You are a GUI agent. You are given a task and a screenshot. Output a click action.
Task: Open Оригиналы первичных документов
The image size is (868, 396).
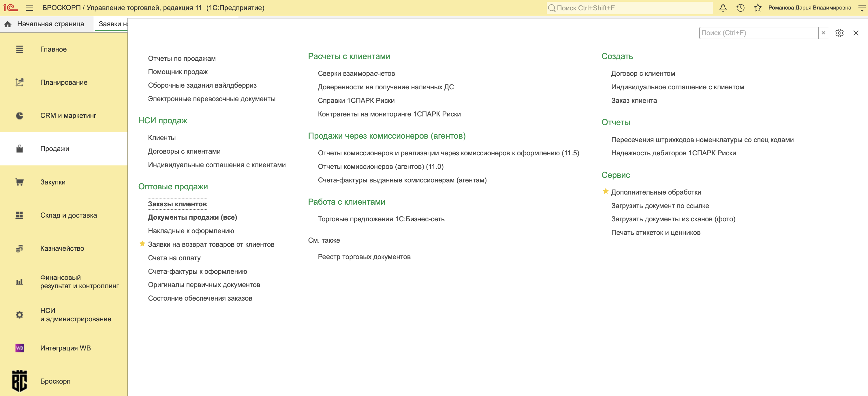[x=204, y=285]
